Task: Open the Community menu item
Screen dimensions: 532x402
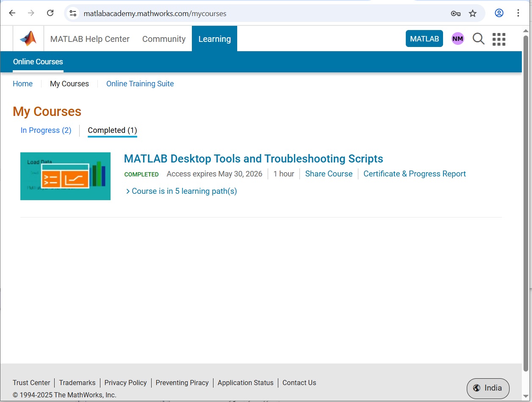Action: point(164,39)
